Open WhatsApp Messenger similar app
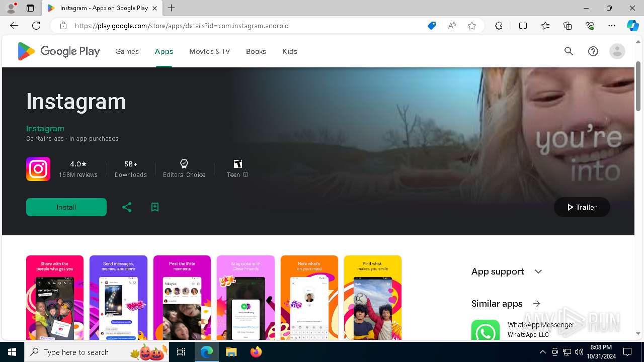Screen dimensions: 644x362 coord(541,325)
